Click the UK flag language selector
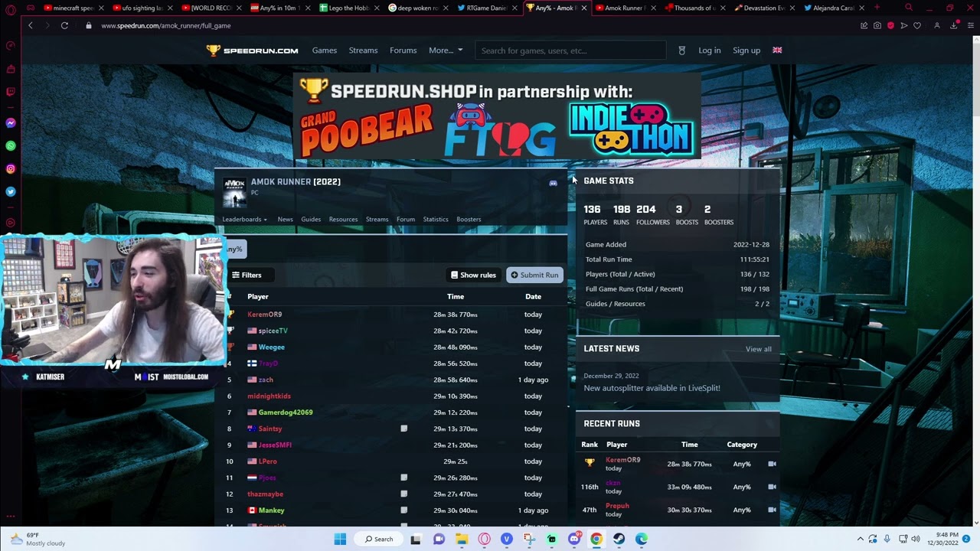Screen dimensions: 980x551 click(x=777, y=51)
